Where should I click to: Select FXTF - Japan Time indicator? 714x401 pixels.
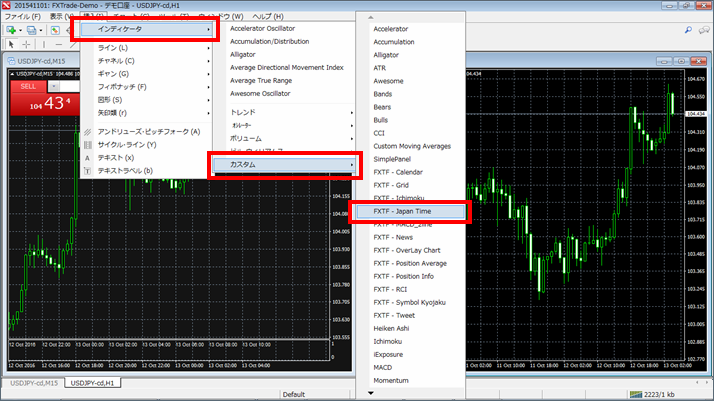coord(410,211)
